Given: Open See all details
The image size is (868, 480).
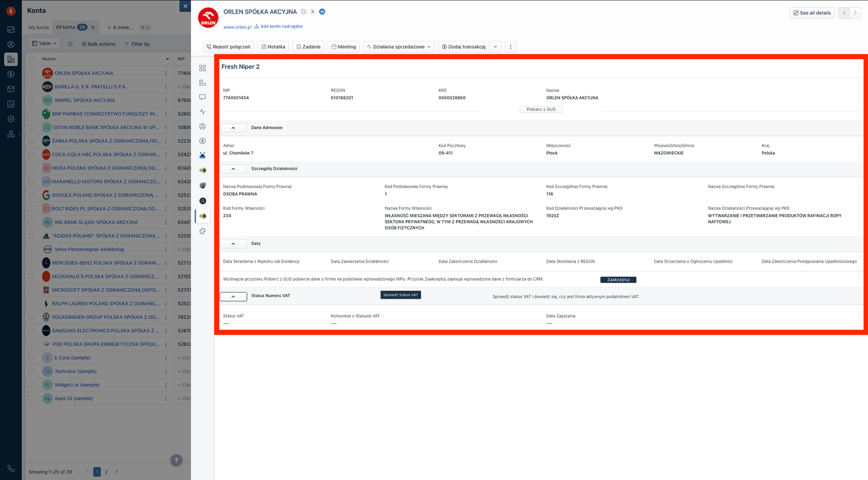Looking at the screenshot, I should click(812, 13).
